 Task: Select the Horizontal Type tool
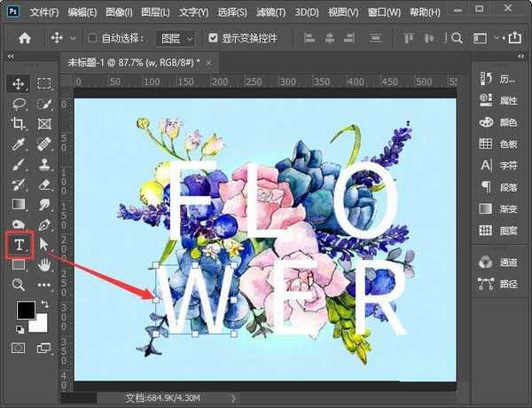[18, 244]
